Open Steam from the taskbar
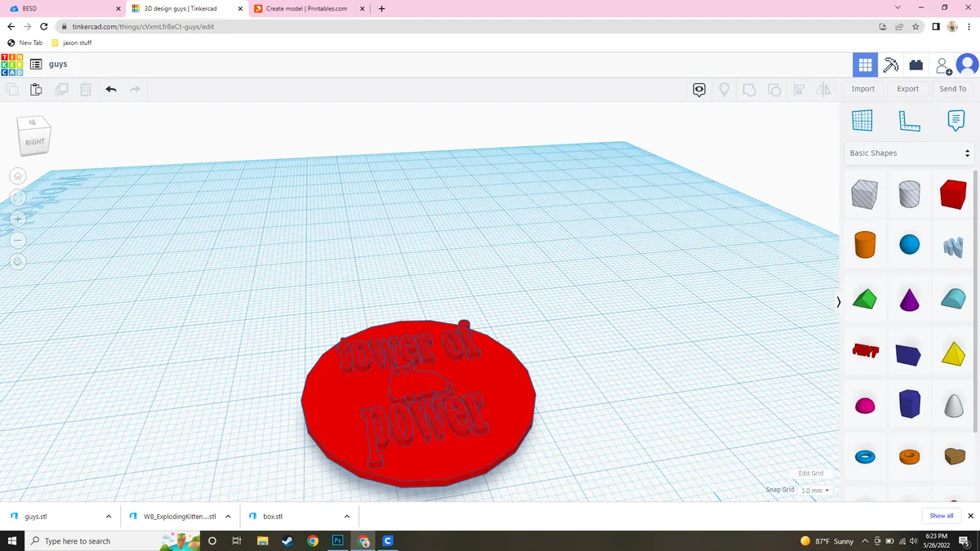 (287, 541)
